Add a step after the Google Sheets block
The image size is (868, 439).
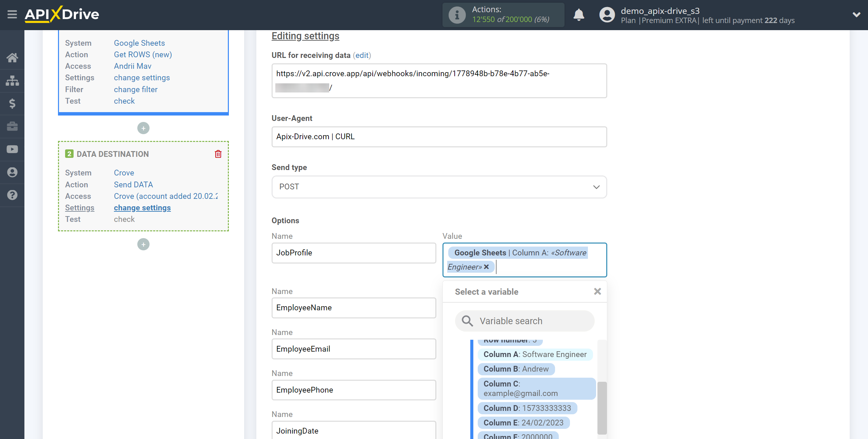click(x=143, y=128)
